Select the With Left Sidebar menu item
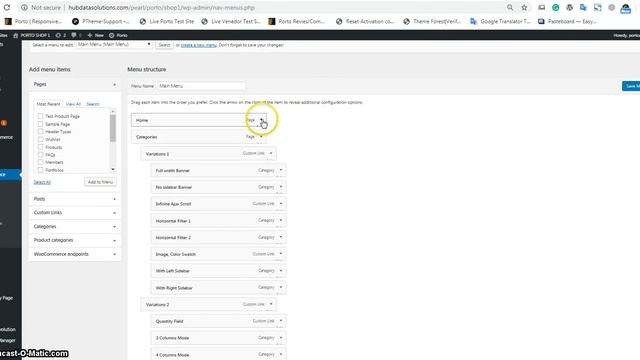Screen dimensions: 640x360 pyautogui.click(x=218, y=271)
